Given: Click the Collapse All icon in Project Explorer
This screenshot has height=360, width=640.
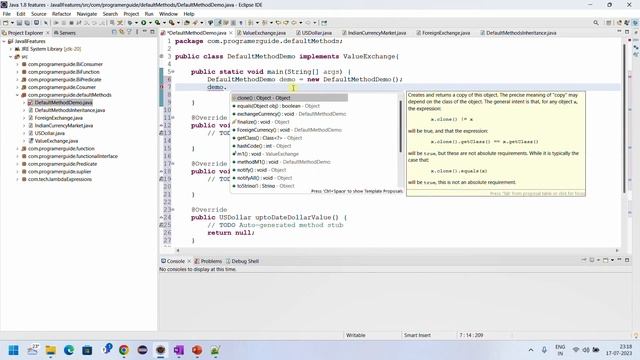Looking at the screenshot, I should click(x=114, y=32).
